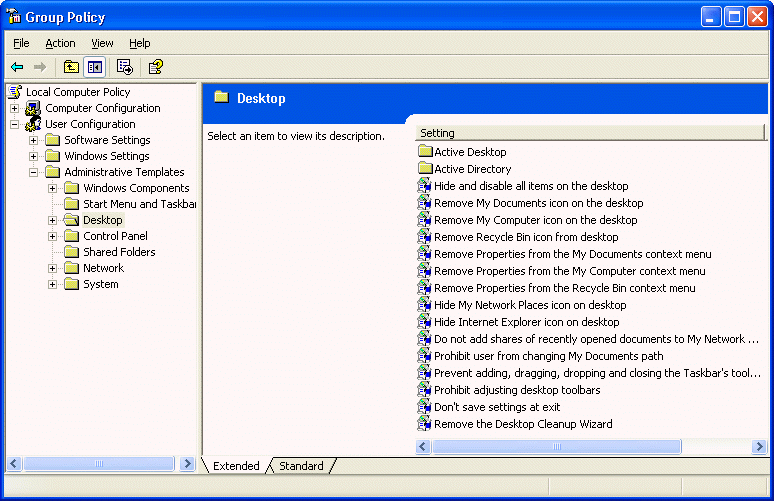Click settings list scroll left arrow
This screenshot has width=774, height=501.
423,447
